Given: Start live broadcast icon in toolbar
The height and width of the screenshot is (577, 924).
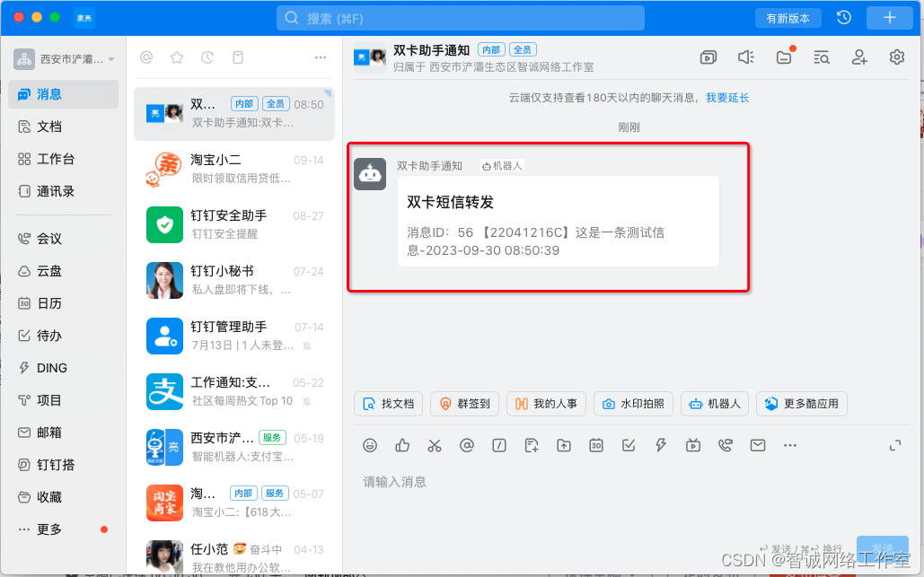Looking at the screenshot, I should [693, 446].
